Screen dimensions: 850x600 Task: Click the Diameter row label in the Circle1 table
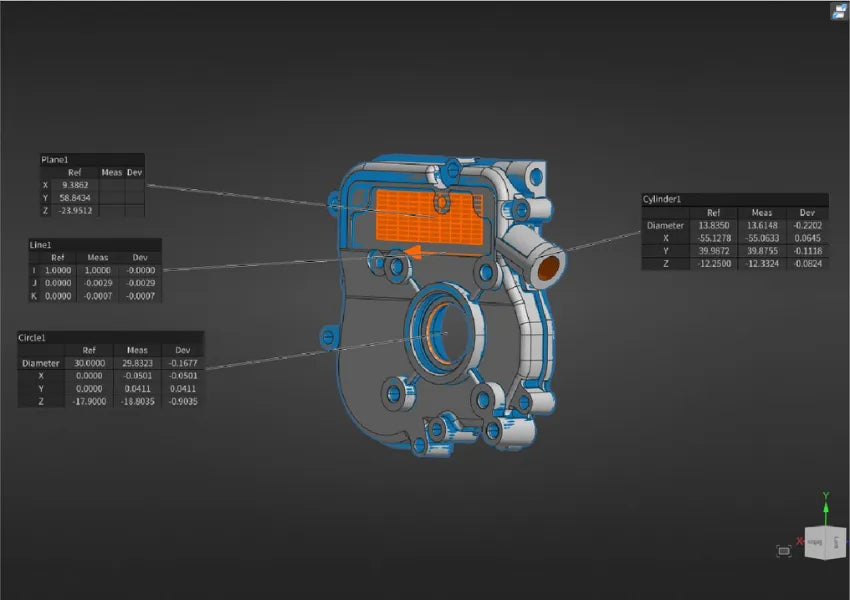41,363
